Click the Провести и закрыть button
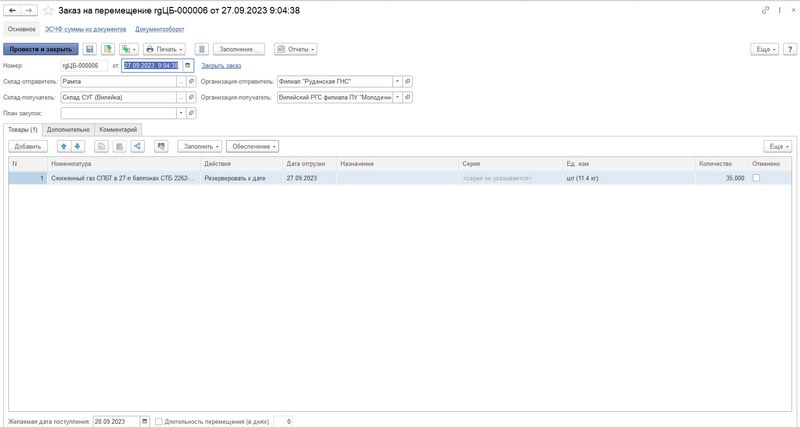800x427 pixels. coord(40,48)
